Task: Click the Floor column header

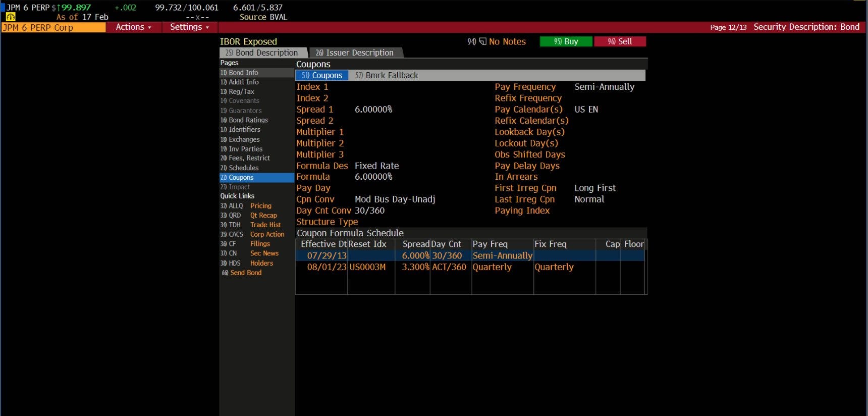Action: coord(634,244)
